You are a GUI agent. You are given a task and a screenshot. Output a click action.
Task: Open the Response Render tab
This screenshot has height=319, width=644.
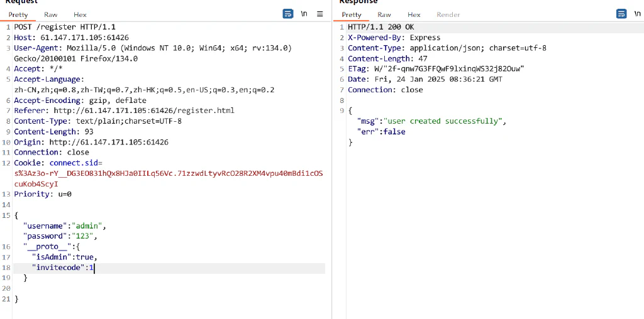click(x=448, y=14)
